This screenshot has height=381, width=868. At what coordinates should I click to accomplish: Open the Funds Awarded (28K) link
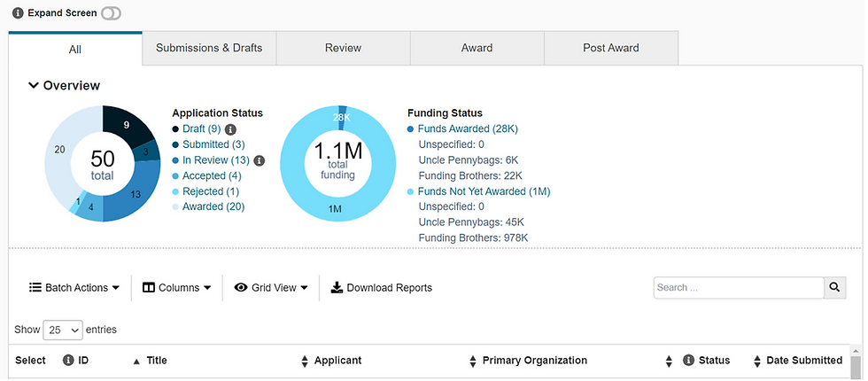[x=467, y=128]
